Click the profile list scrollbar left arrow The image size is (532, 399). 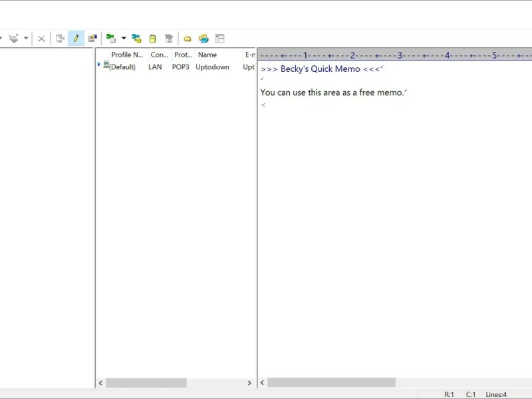(x=101, y=383)
